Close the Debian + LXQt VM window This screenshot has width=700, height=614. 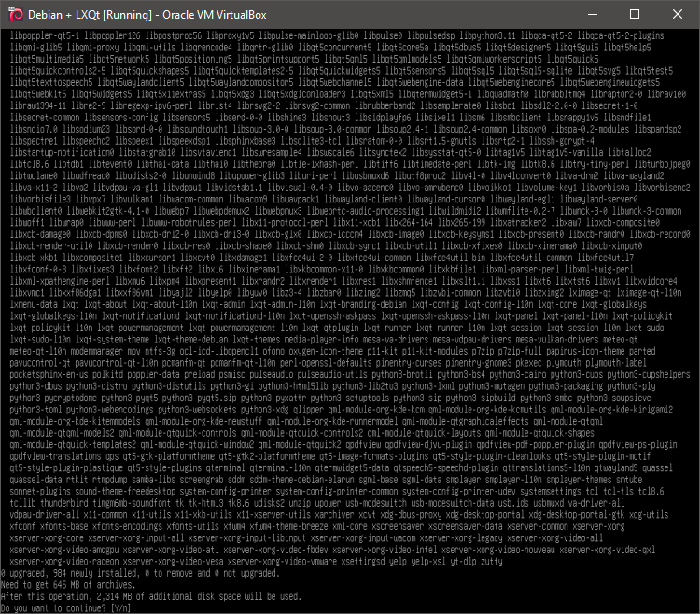point(678,15)
